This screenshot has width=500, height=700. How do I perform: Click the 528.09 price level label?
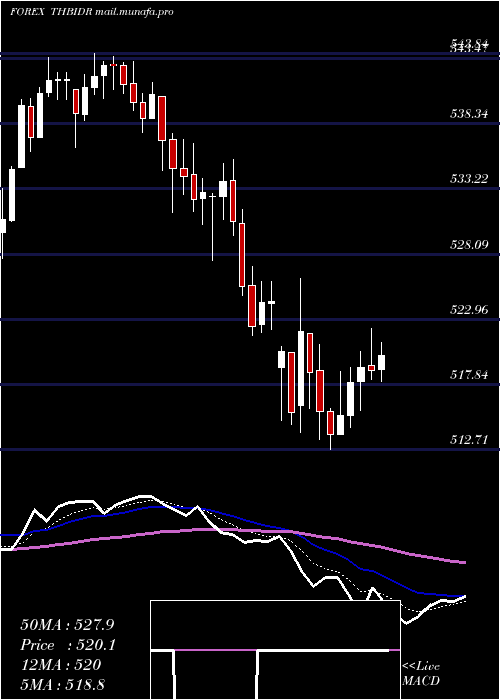click(468, 245)
